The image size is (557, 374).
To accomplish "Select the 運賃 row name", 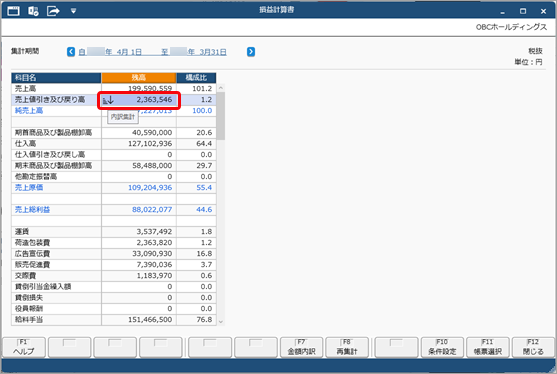I will click(22, 232).
